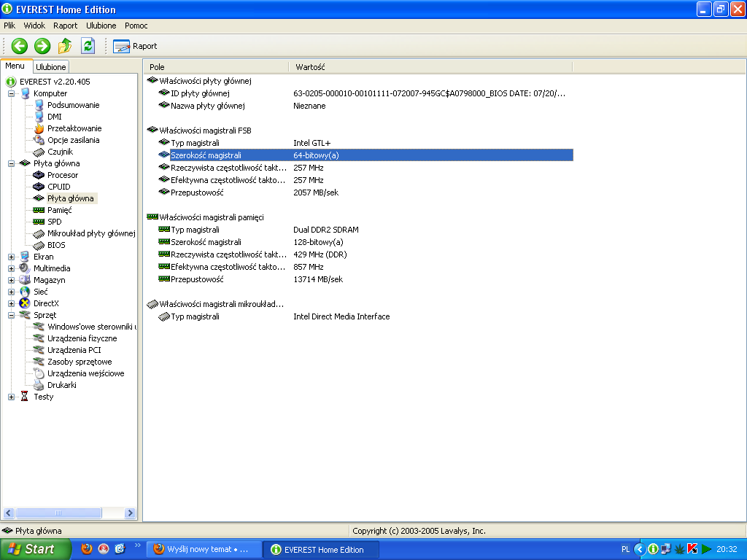Image resolution: width=747 pixels, height=560 pixels.
Task: Select Podsumowanie in the tree
Action: (74, 105)
